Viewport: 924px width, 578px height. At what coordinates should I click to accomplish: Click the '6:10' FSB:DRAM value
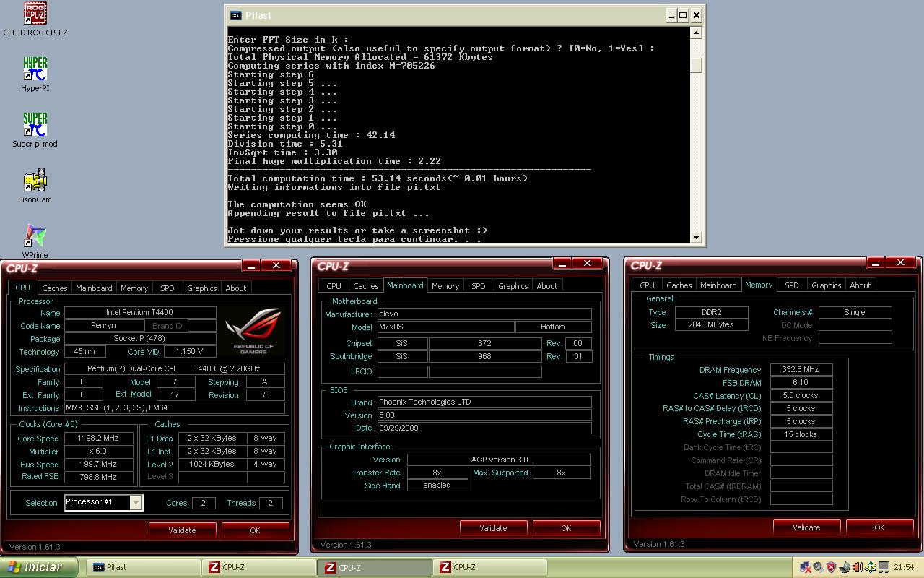click(801, 382)
